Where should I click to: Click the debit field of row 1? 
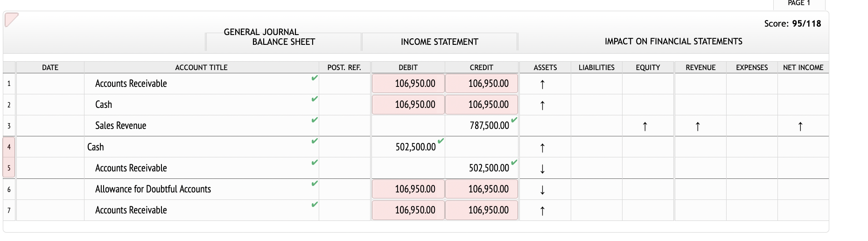click(408, 84)
